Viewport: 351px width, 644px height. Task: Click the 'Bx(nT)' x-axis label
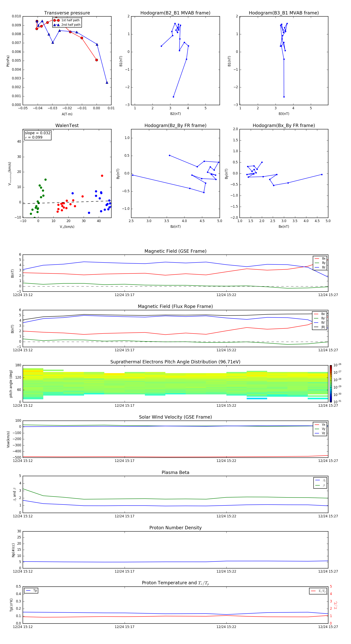point(284,227)
